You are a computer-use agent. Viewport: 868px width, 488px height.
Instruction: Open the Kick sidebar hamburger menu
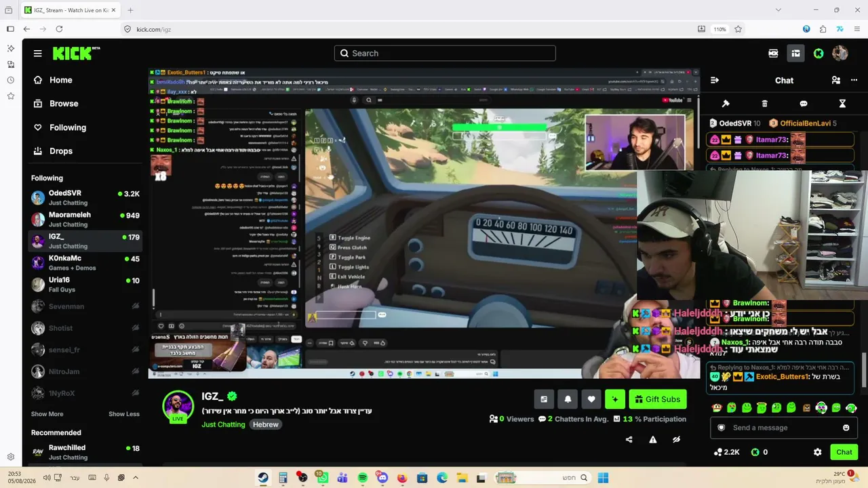[x=37, y=54]
